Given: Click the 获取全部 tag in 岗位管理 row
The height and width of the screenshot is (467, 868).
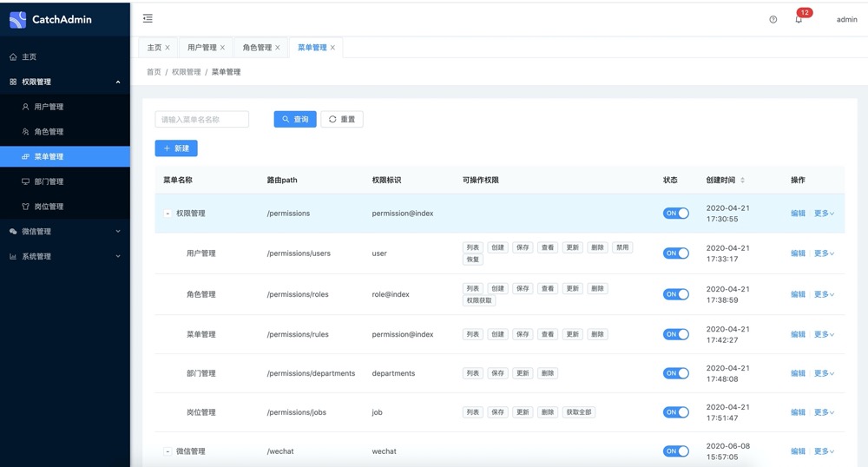Looking at the screenshot, I should click(578, 412).
